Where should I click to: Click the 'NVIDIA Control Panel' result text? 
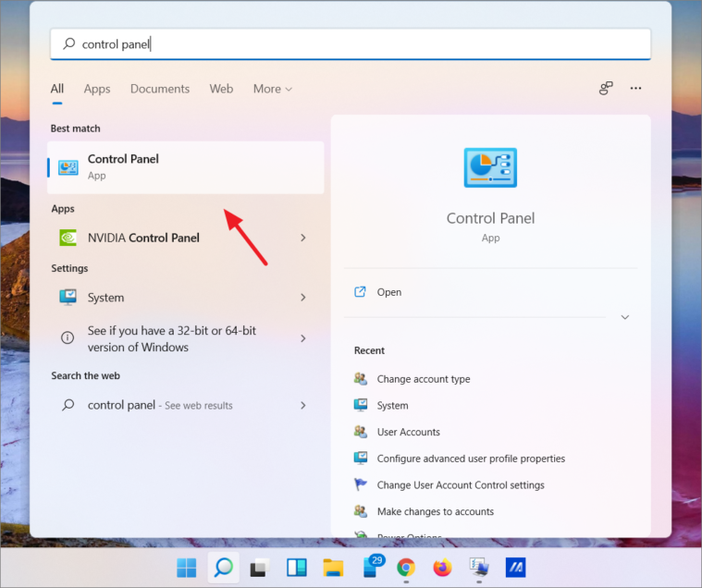(143, 238)
